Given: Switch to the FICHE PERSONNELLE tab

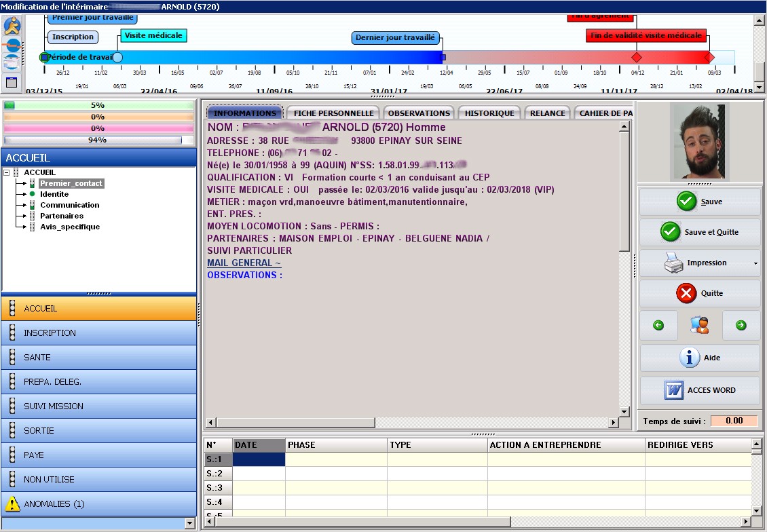Looking at the screenshot, I should (333, 113).
